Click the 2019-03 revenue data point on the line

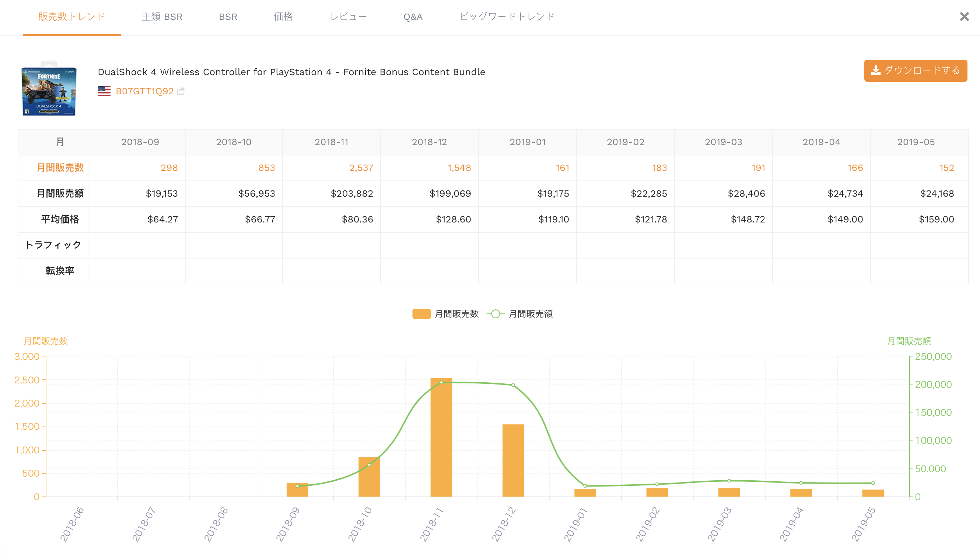(x=729, y=481)
